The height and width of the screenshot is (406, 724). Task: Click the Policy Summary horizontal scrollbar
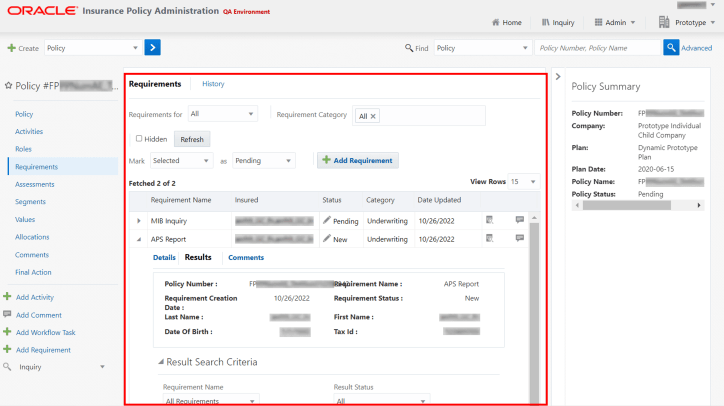pyautogui.click(x=627, y=205)
